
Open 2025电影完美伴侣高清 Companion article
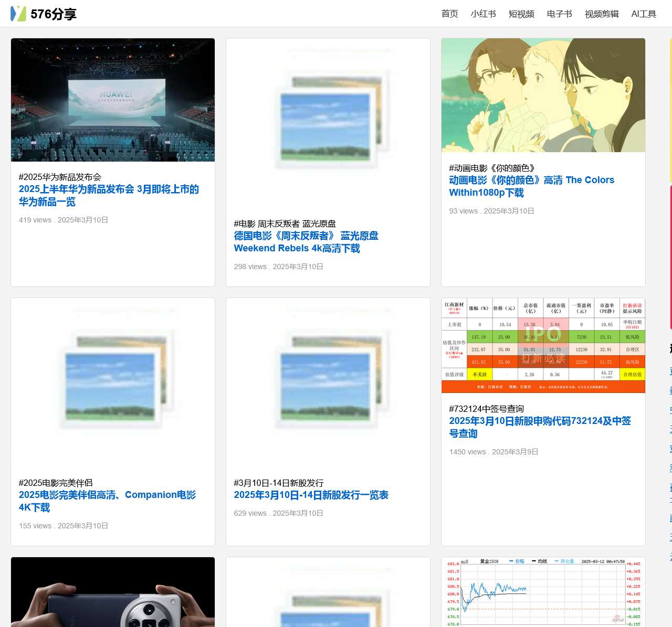tap(107, 501)
